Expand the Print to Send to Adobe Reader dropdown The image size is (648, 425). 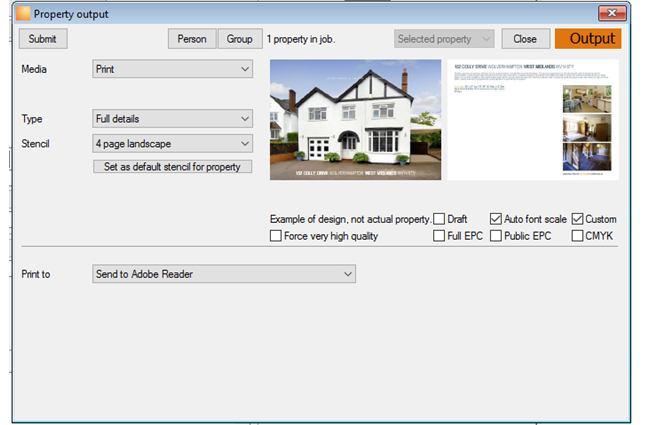224,274
